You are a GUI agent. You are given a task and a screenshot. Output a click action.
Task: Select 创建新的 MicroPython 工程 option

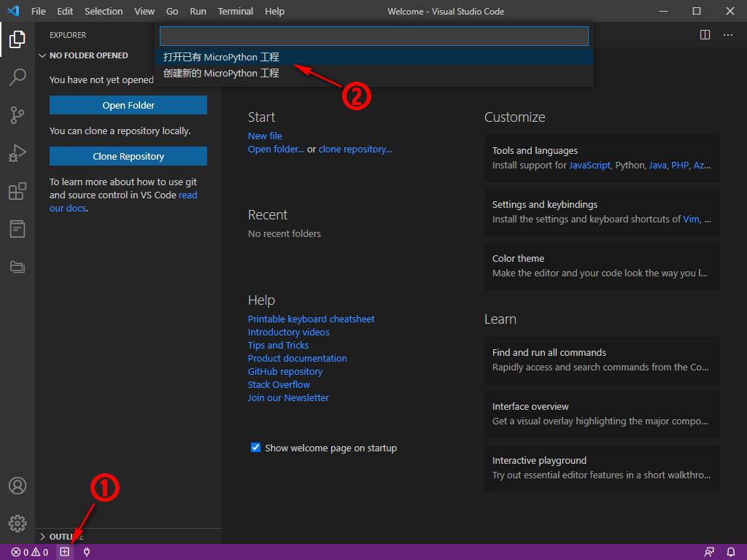374,74
